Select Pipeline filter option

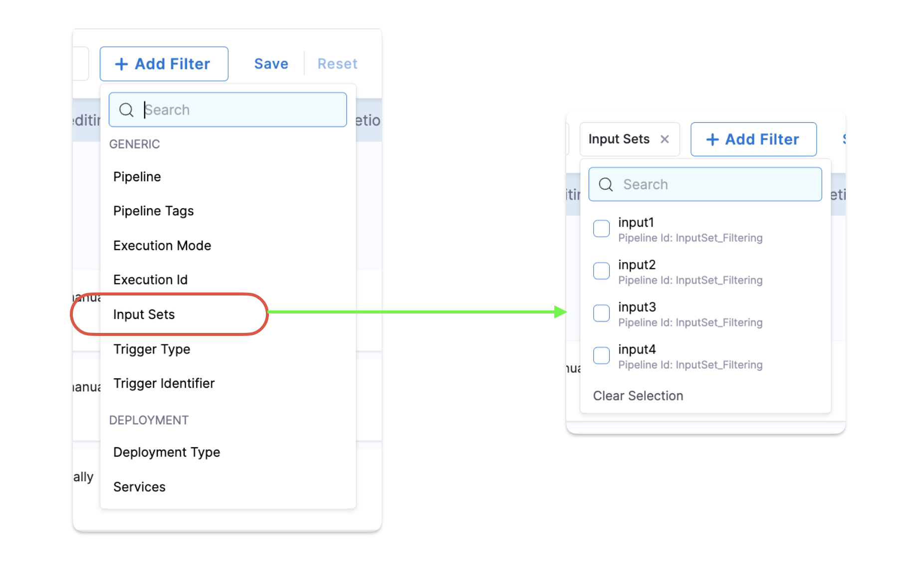click(x=137, y=177)
